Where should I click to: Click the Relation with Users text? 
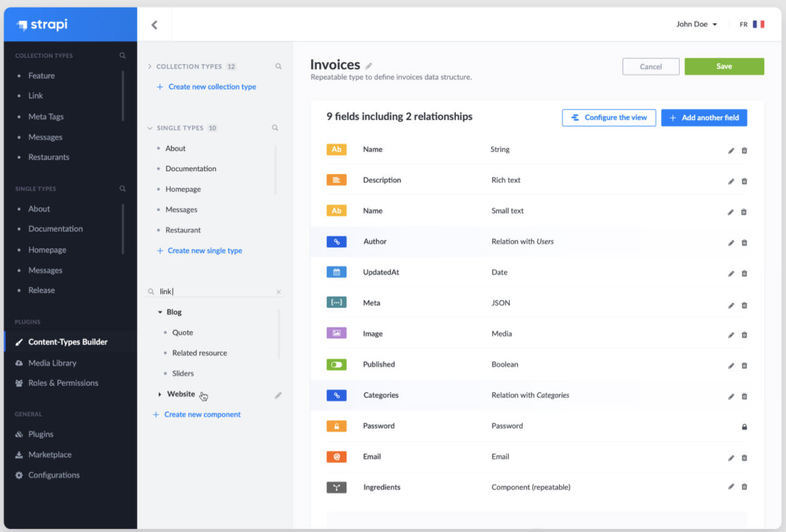click(x=523, y=242)
